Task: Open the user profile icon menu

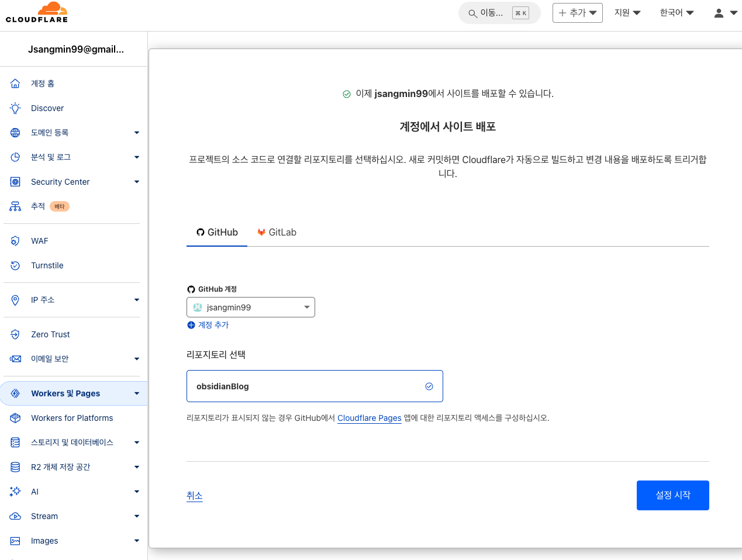Action: (x=726, y=13)
